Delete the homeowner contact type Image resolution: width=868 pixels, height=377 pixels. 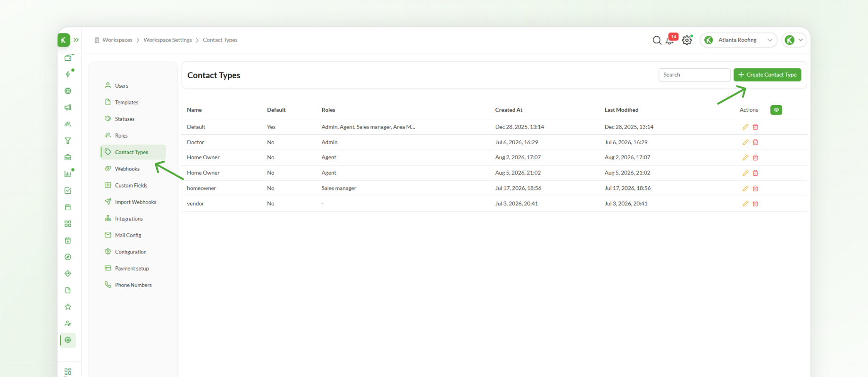[x=755, y=188]
